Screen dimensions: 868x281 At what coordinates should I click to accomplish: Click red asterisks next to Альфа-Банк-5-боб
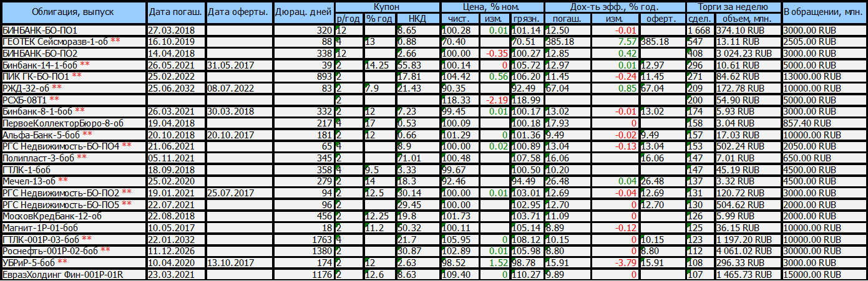pyautogui.click(x=87, y=135)
